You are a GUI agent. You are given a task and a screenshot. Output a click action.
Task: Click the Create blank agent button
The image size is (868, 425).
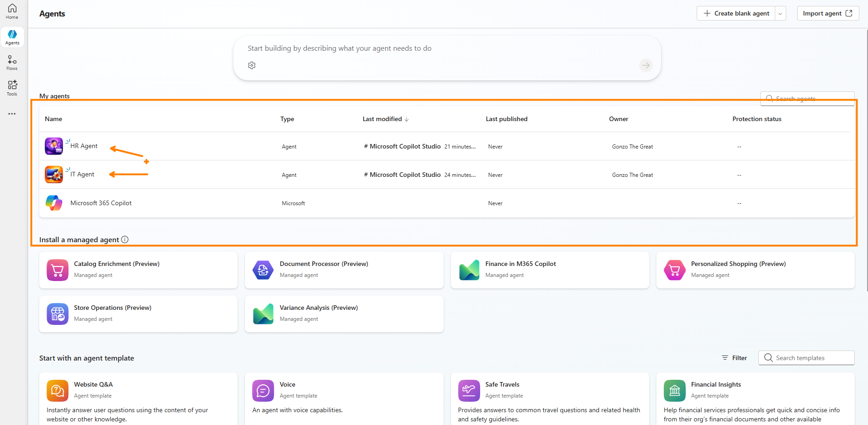pyautogui.click(x=736, y=14)
